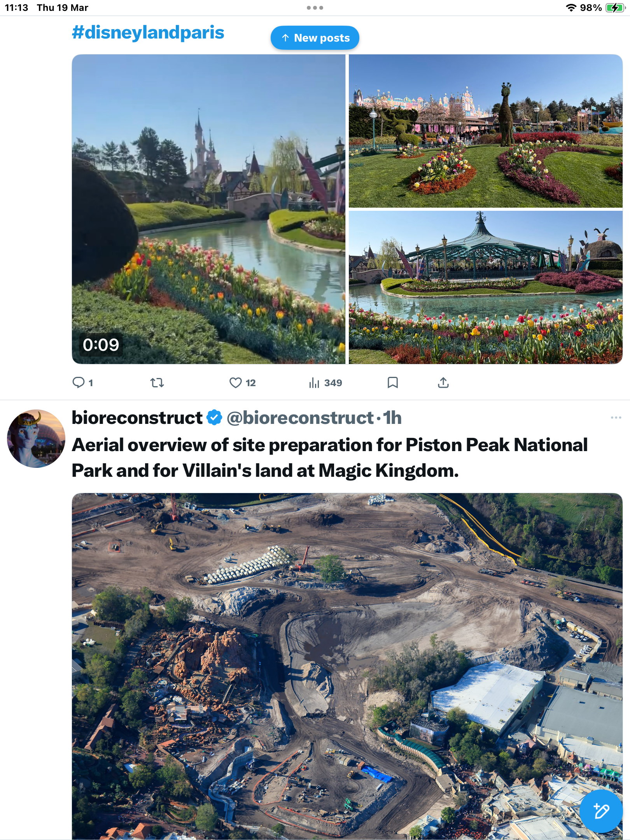Image resolution: width=630 pixels, height=840 pixels.
Task: Open the aerial construction site photo
Action: (347, 666)
